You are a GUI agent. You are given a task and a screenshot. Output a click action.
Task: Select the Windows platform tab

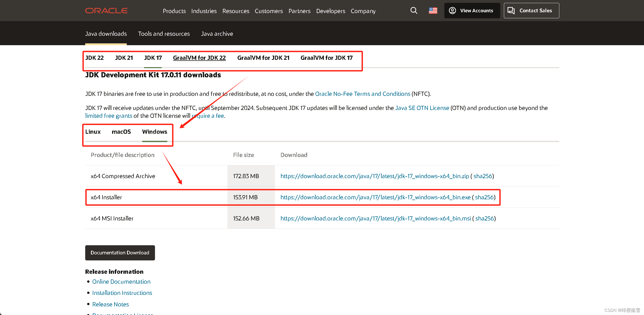pos(155,132)
